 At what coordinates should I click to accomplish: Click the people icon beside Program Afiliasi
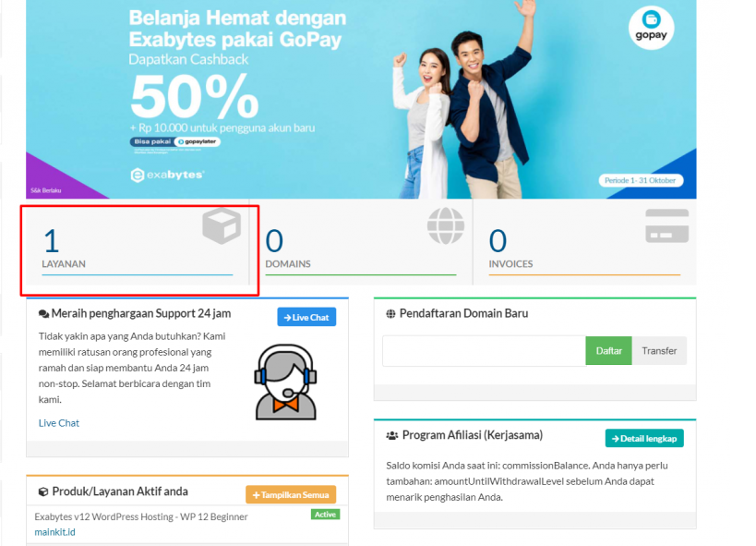coord(392,436)
